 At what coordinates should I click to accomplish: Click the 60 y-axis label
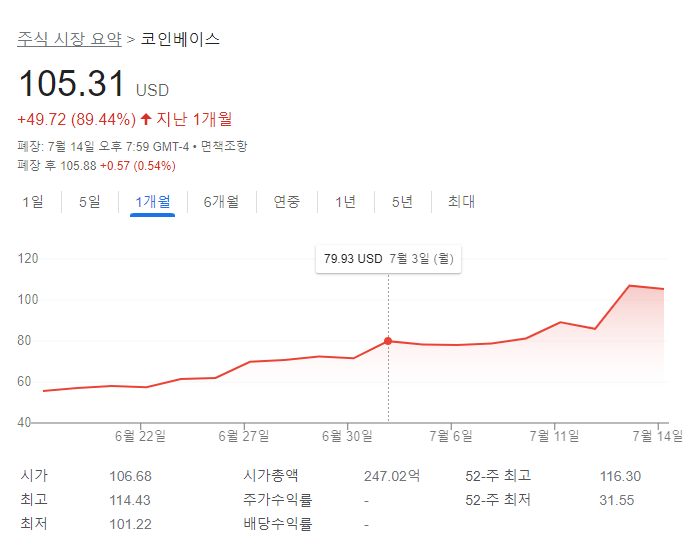pyautogui.click(x=24, y=381)
